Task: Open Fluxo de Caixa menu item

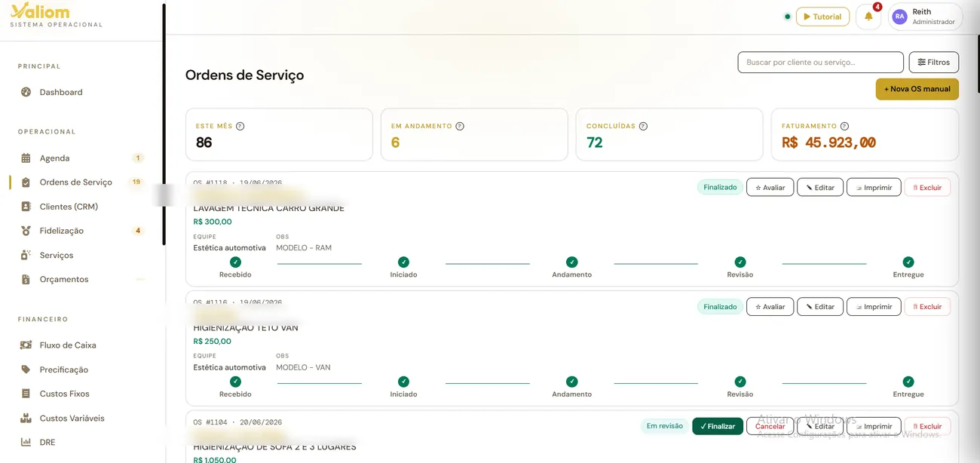Action: click(x=68, y=345)
